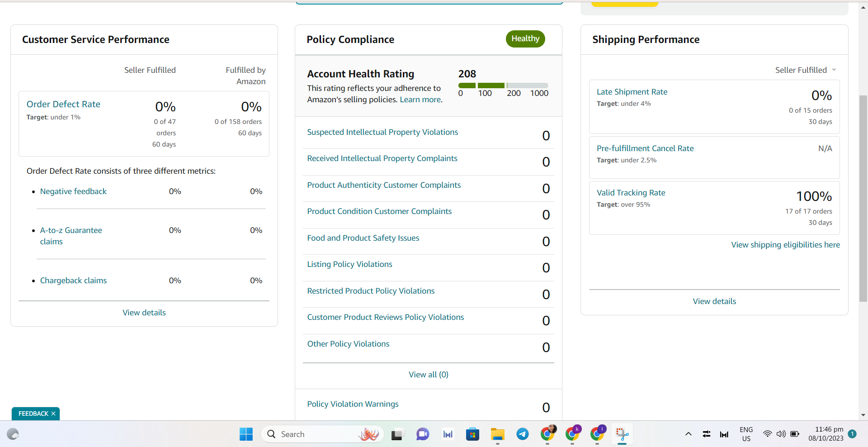This screenshot has height=447, width=868.
Task: Click View all (0) policy issues
Action: pos(429,375)
